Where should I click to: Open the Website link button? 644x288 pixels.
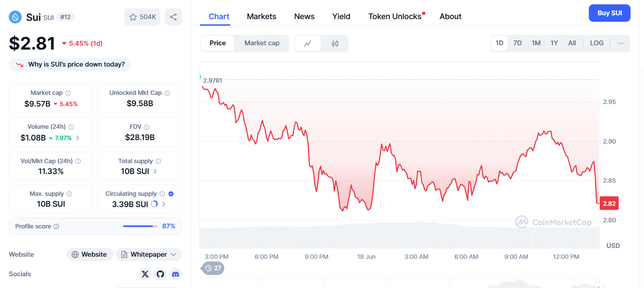tap(90, 255)
